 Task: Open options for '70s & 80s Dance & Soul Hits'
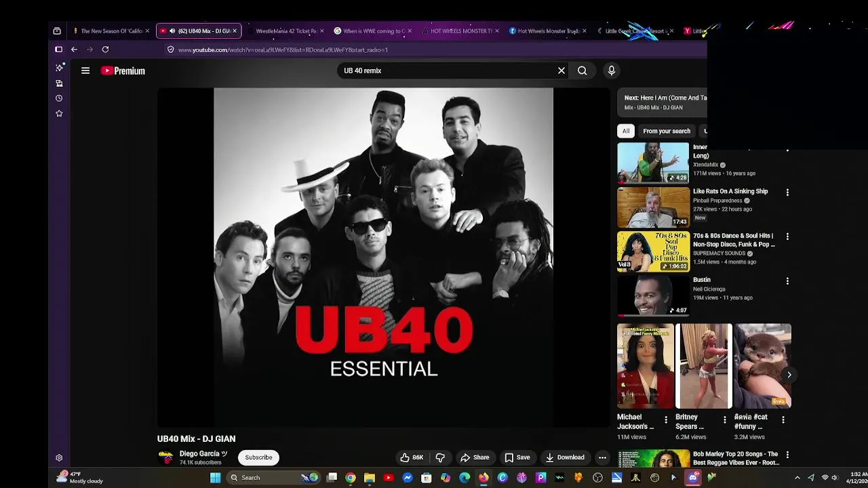coord(787,237)
